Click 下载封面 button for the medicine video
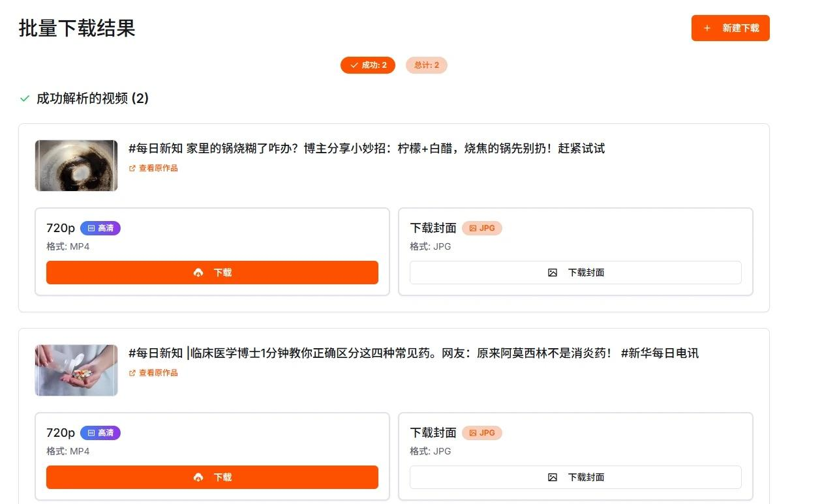Viewport: 822px width, 504px height. (x=575, y=477)
